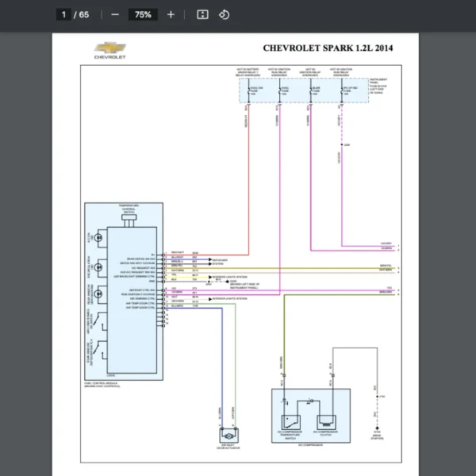
Task: Click the A/C compressor temperature switch symbol
Action: coord(291,422)
